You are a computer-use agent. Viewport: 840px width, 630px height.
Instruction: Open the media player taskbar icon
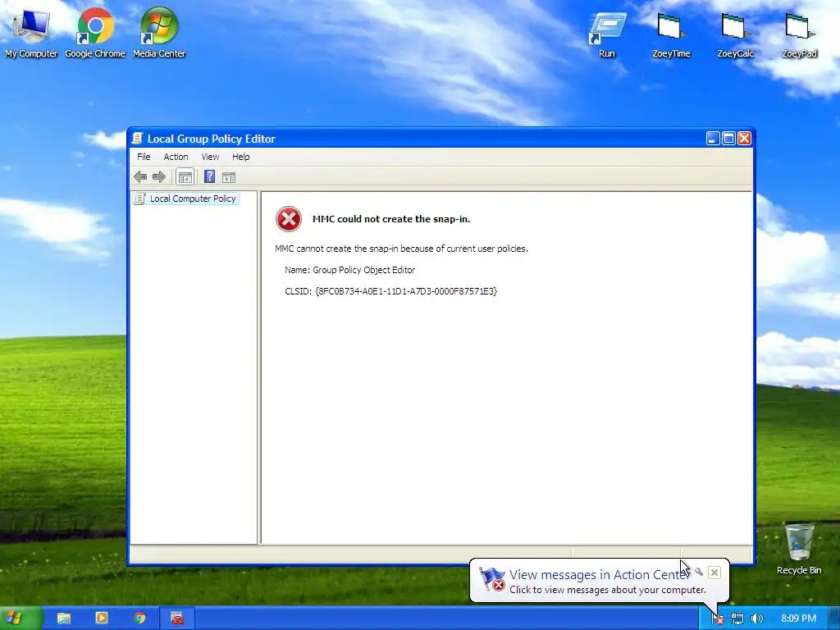(101, 619)
